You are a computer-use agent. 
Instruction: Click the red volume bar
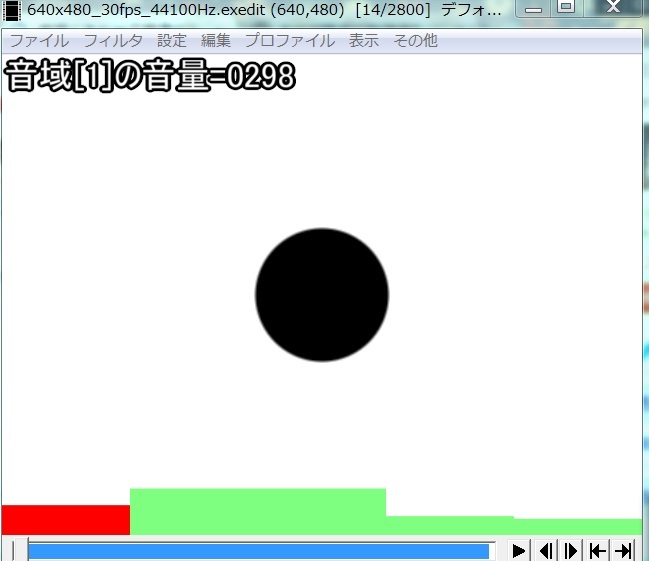point(66,520)
